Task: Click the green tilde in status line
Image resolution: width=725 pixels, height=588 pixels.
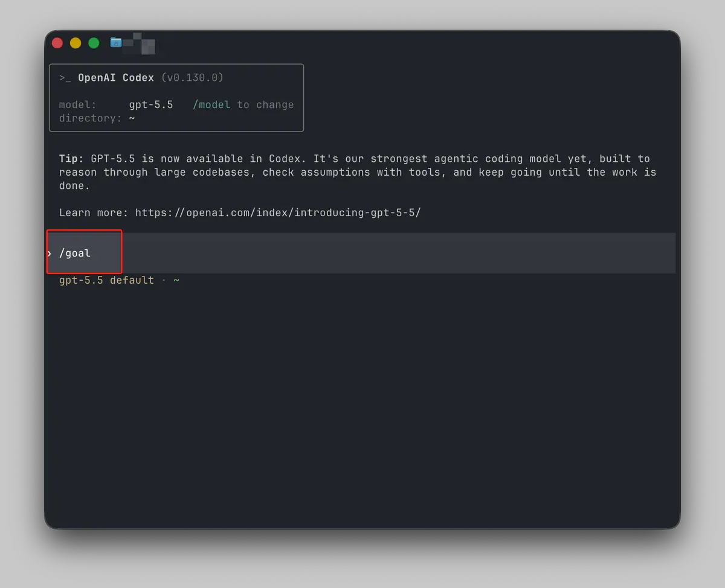Action: pyautogui.click(x=176, y=281)
